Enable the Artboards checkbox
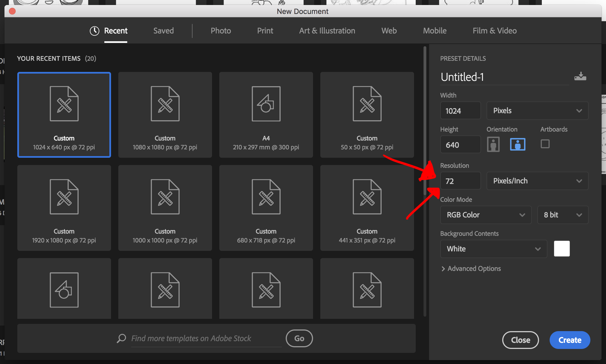This screenshot has width=606, height=364. pyautogui.click(x=545, y=144)
